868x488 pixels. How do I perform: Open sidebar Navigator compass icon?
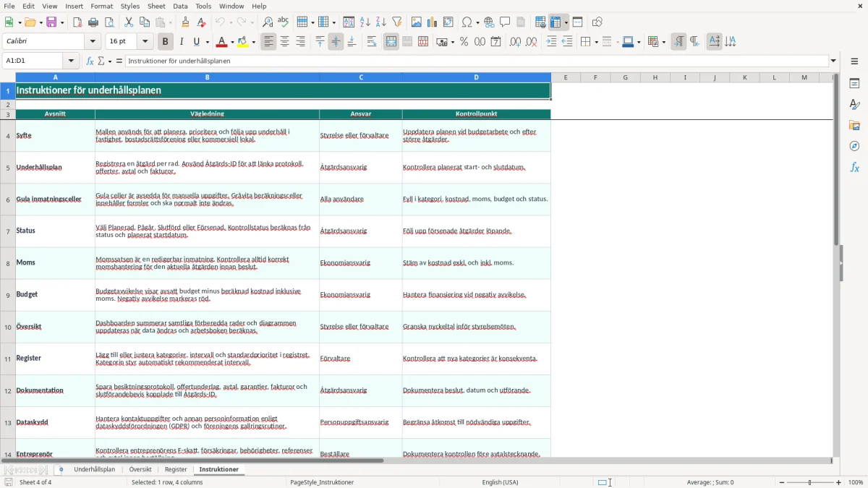coord(854,146)
